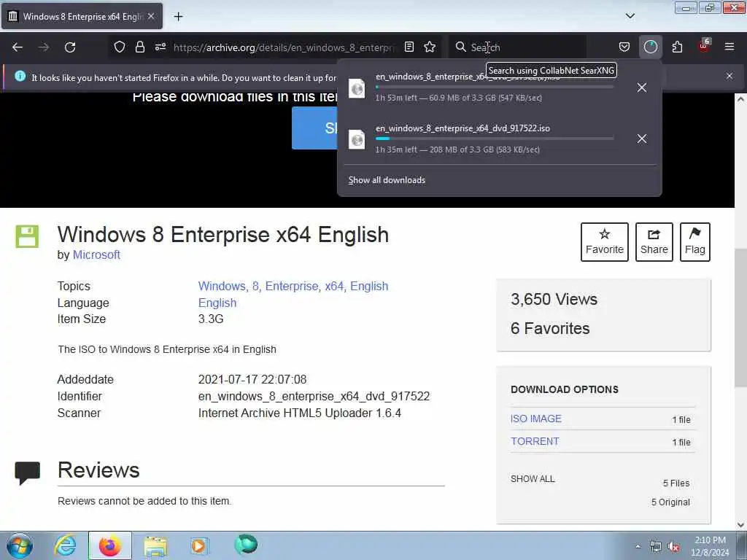Select the Windows 8 Enterprise x64 tab
This screenshot has height=560, width=747.
82,16
